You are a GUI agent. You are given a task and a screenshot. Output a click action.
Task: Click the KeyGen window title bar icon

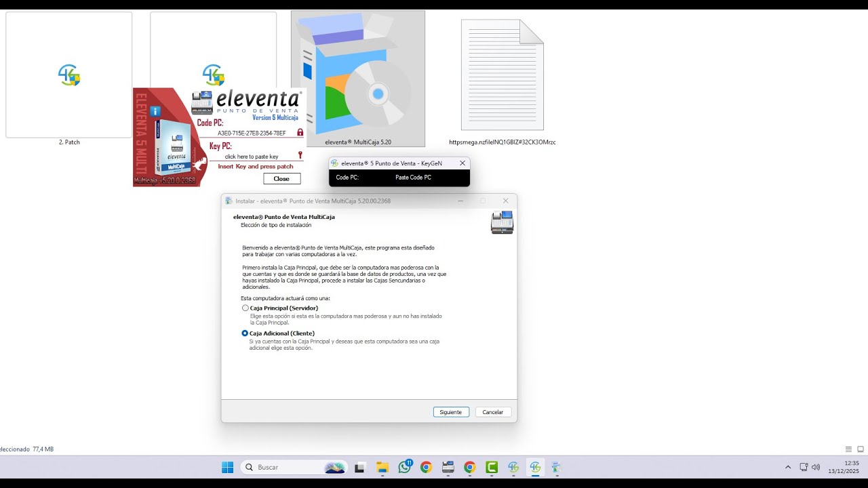click(x=335, y=163)
